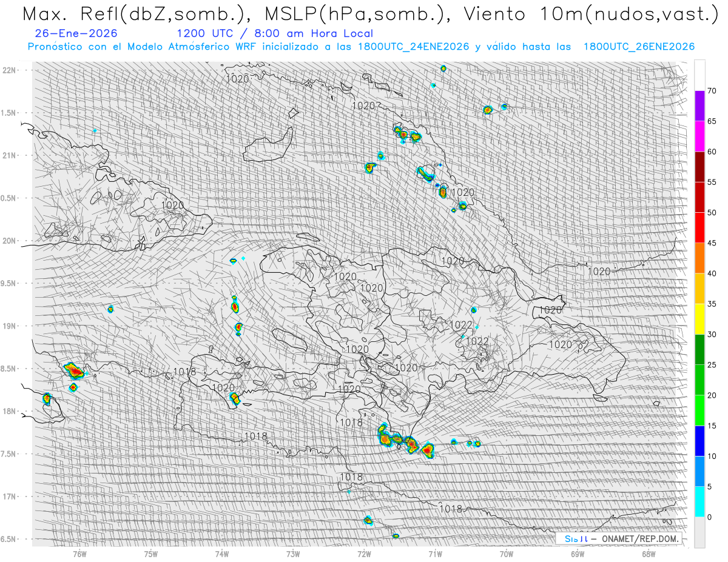Click the '74W' longitude label
Image resolution: width=728 pixels, height=562 pixels.
click(222, 554)
